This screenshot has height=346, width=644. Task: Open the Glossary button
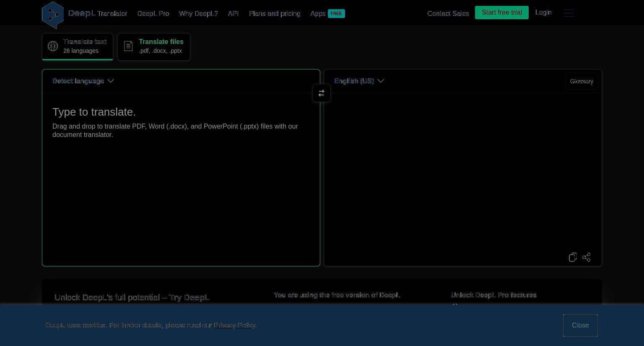[582, 81]
